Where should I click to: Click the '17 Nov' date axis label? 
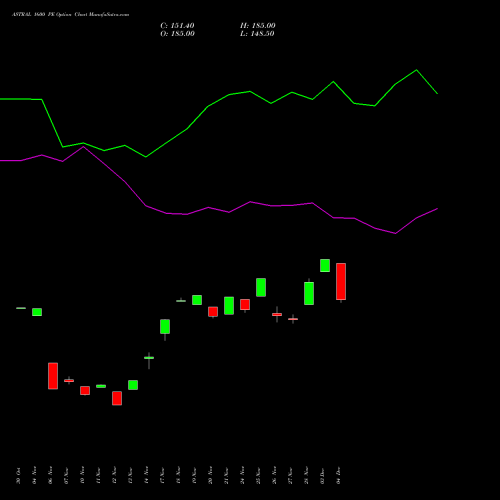(x=162, y=475)
